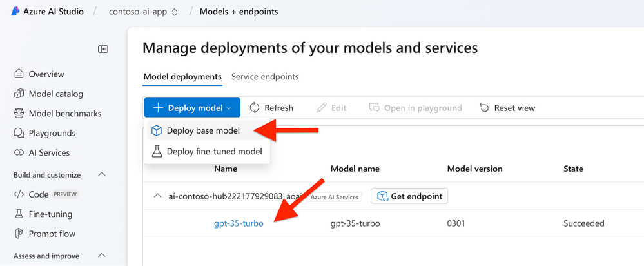The height and width of the screenshot is (266, 644).
Task: Navigate to AI Services
Action: [x=49, y=153]
